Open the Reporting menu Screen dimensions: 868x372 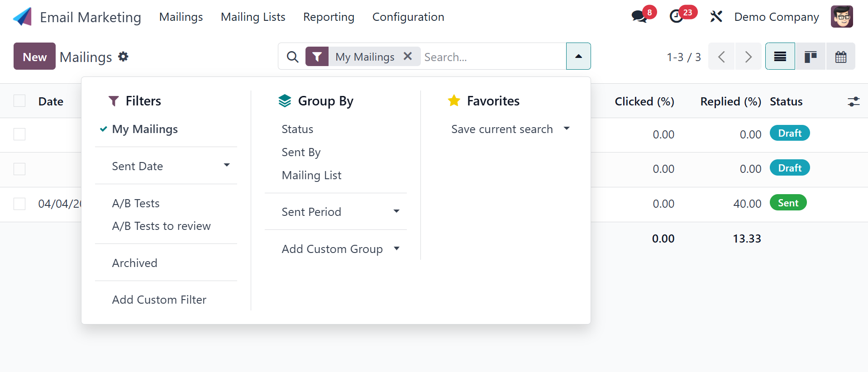[x=329, y=17]
